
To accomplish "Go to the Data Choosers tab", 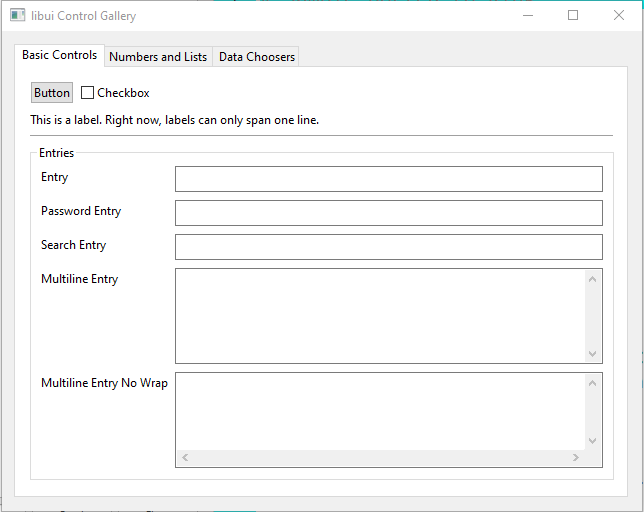I will tap(257, 57).
